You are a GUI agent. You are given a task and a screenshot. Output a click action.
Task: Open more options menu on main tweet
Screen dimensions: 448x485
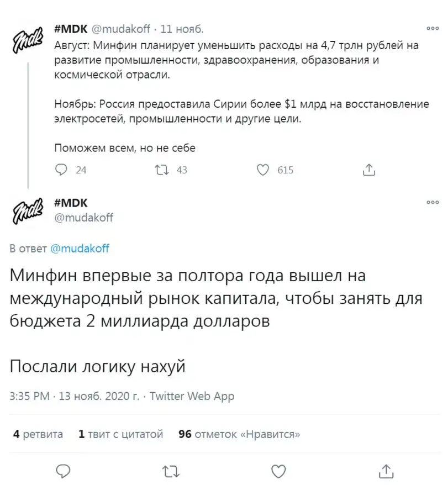pyautogui.click(x=432, y=203)
